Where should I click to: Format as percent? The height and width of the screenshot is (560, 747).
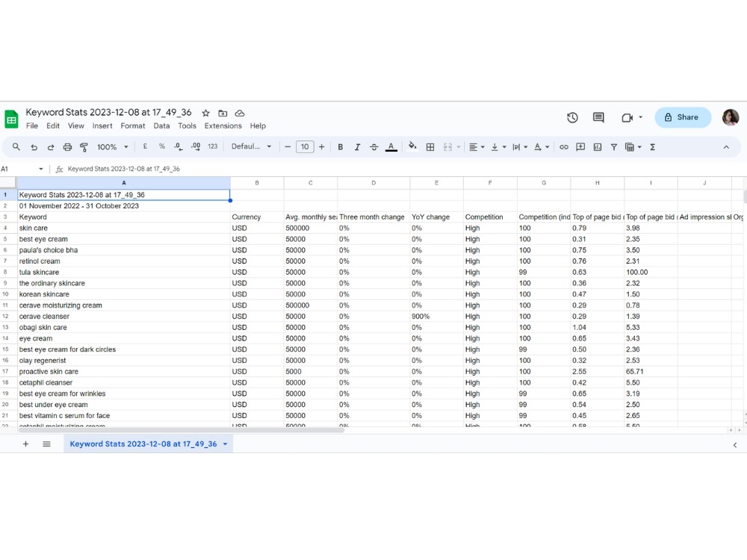pyautogui.click(x=162, y=146)
